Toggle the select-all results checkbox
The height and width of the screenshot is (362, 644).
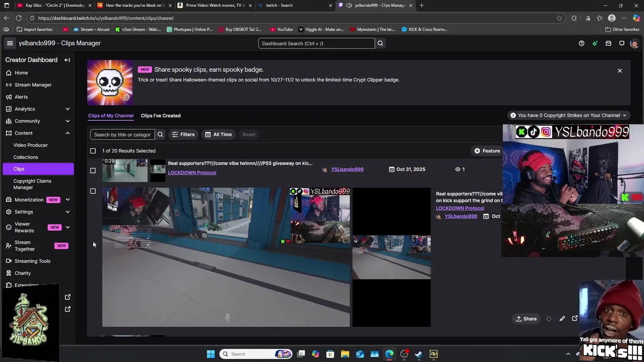[93, 151]
